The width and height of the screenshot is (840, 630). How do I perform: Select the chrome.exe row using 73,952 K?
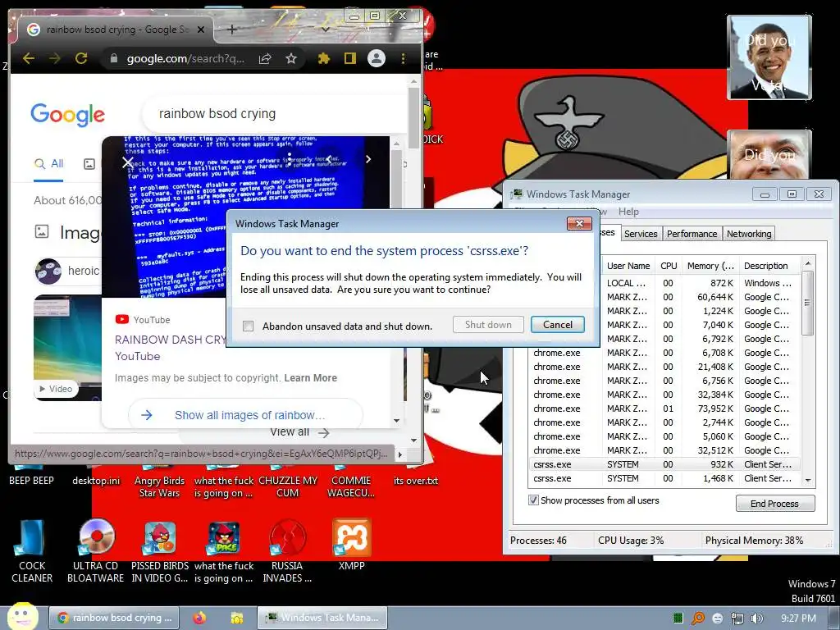click(x=664, y=409)
